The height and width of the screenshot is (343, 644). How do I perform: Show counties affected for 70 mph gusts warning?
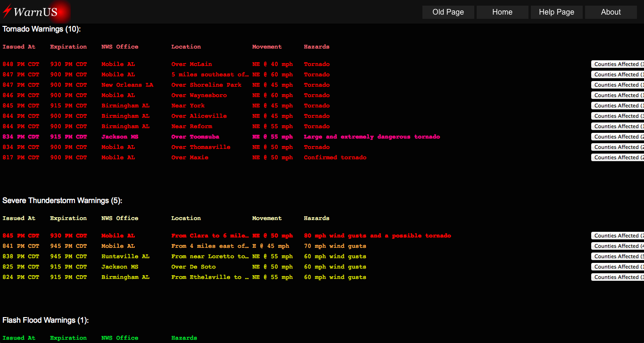click(618, 246)
